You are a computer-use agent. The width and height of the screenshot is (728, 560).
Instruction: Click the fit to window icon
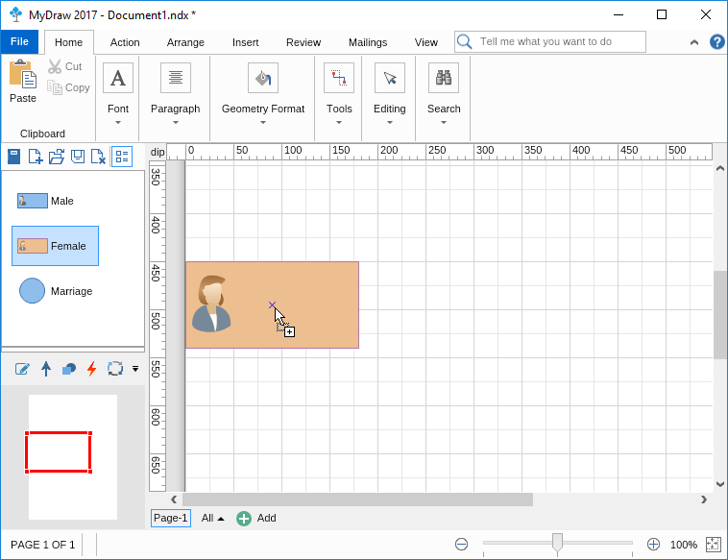[714, 545]
